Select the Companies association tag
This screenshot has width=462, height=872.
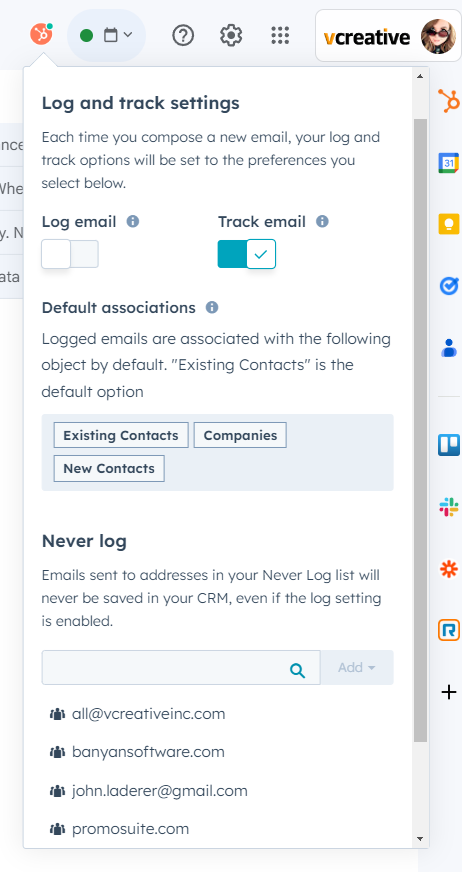point(240,435)
